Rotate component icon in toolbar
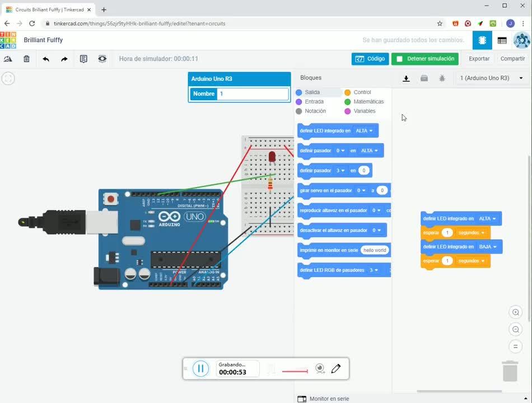The width and height of the screenshot is (532, 403). (8, 59)
